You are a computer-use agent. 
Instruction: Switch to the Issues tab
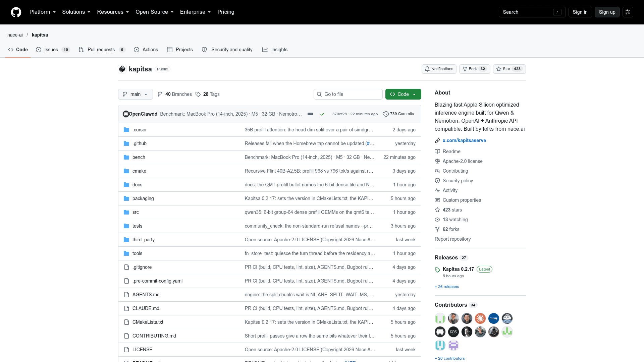[x=53, y=50]
